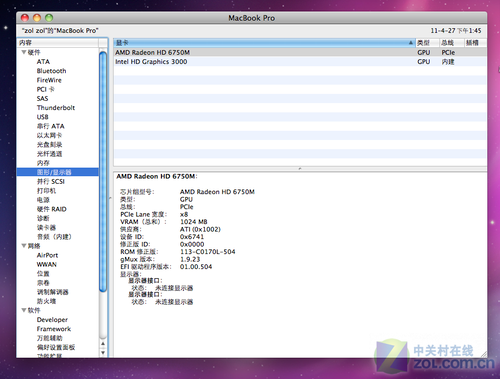Image resolution: width=500 pixels, height=379 pixels.
Task: Select WWAN under network
Action: point(47,264)
